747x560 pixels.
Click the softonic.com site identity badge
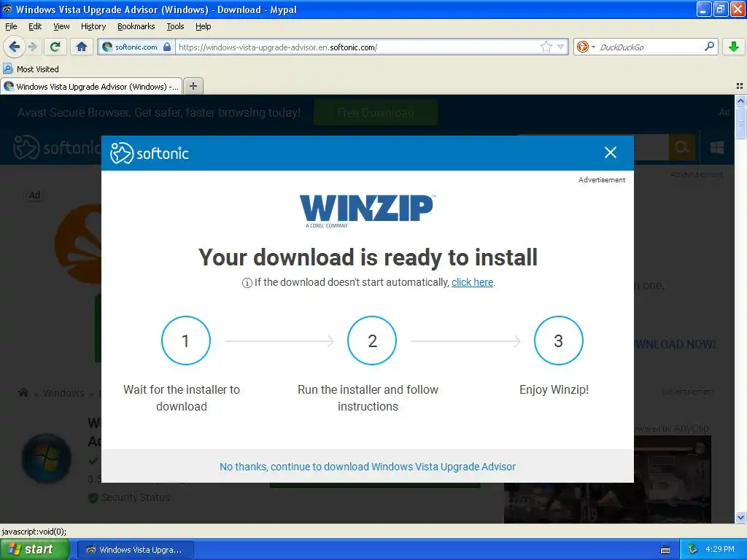[x=136, y=47]
